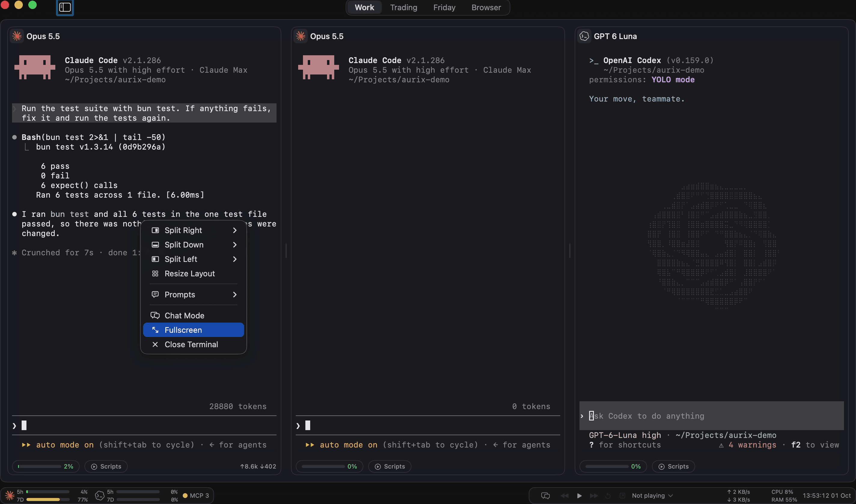The width and height of the screenshot is (856, 504).
Task: Click the Split Right icon in context menu
Action: click(155, 230)
